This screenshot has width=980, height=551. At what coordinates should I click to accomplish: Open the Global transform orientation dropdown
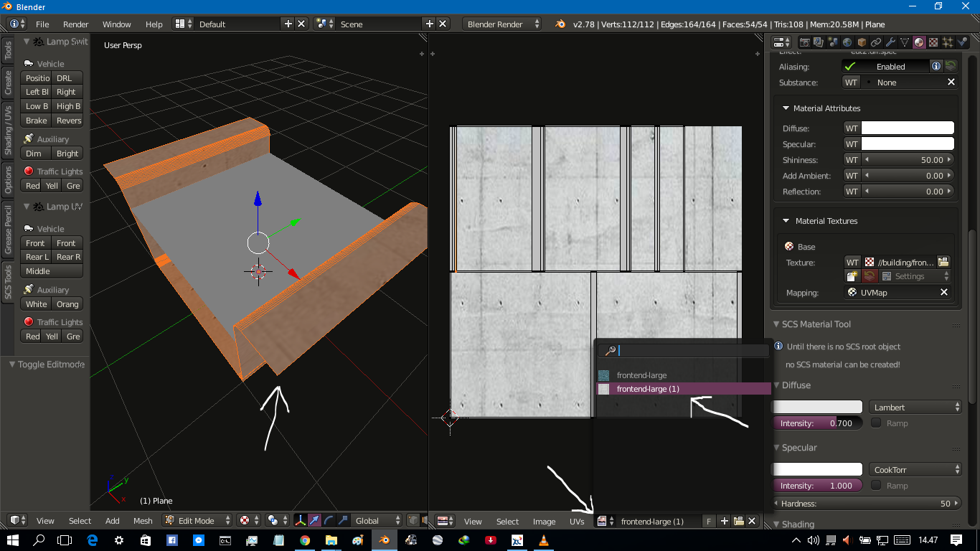point(377,521)
